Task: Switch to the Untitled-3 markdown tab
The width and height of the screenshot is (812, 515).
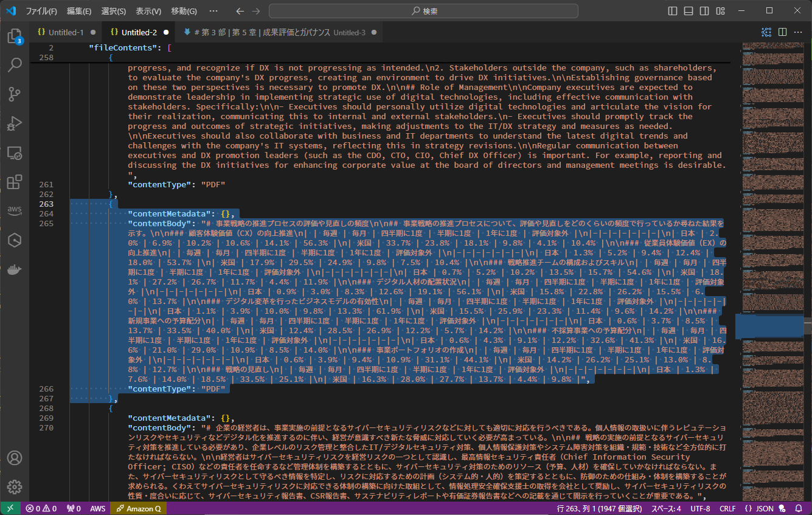Action: 279,32
